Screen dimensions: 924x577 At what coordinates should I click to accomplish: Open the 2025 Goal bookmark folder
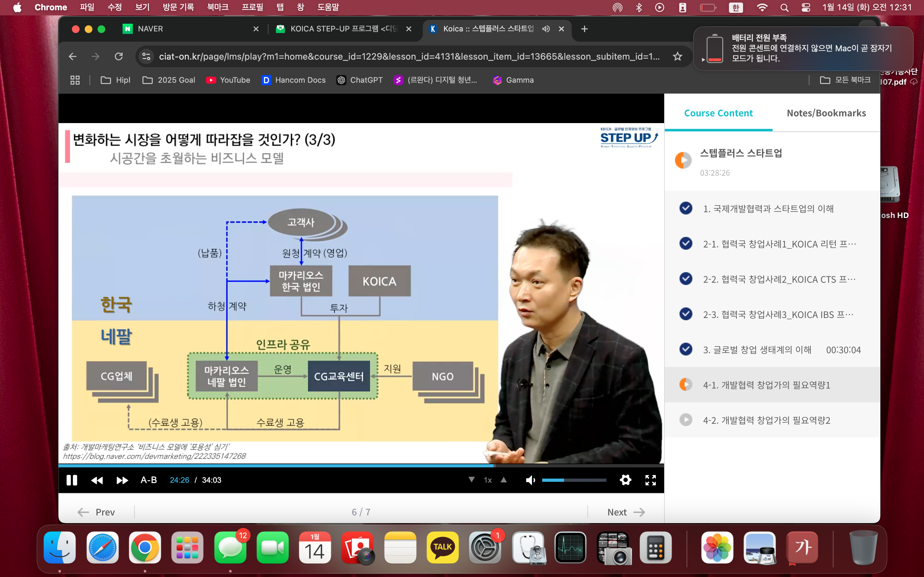pyautogui.click(x=169, y=80)
